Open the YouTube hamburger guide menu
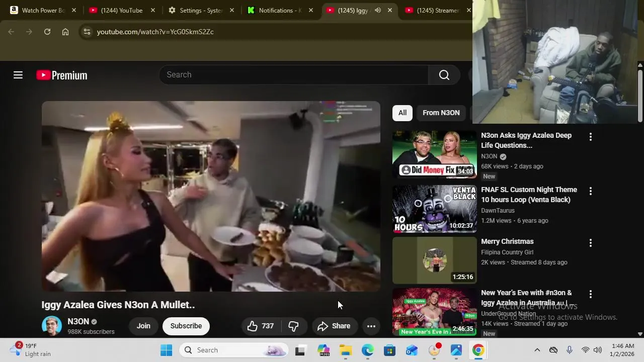Viewport: 644px width, 362px height. [18, 75]
